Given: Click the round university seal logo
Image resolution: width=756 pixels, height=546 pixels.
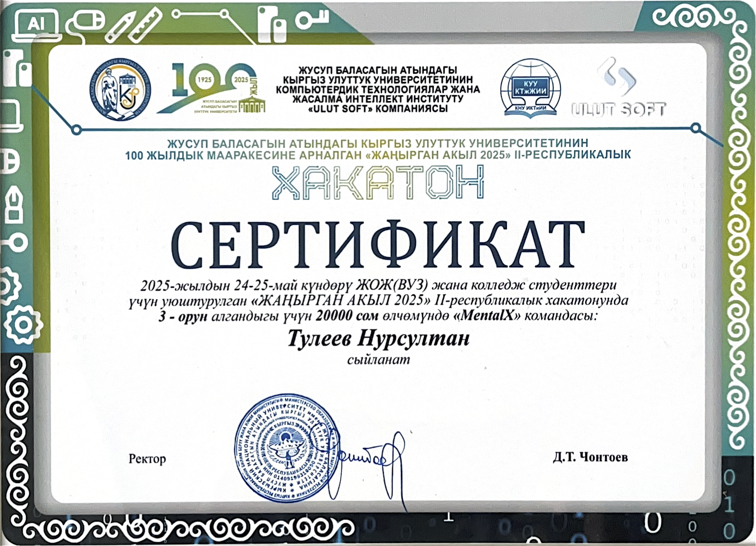Looking at the screenshot, I should (x=120, y=89).
